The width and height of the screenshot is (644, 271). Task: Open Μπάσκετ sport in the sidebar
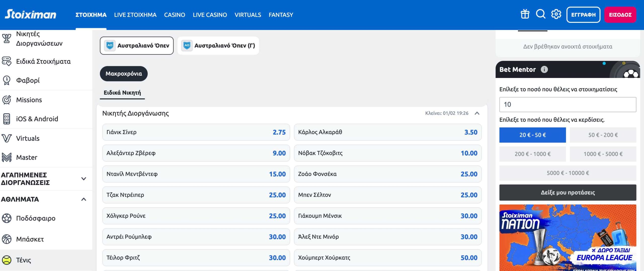click(x=30, y=239)
